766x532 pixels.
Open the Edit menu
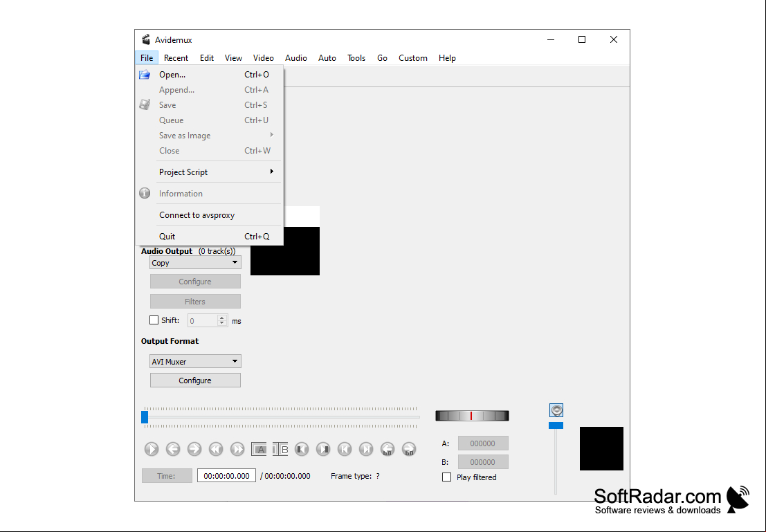(207, 57)
